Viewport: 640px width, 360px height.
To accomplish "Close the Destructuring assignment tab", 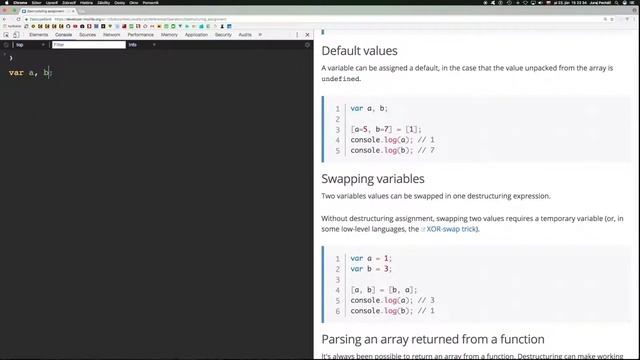I will point(73,11).
